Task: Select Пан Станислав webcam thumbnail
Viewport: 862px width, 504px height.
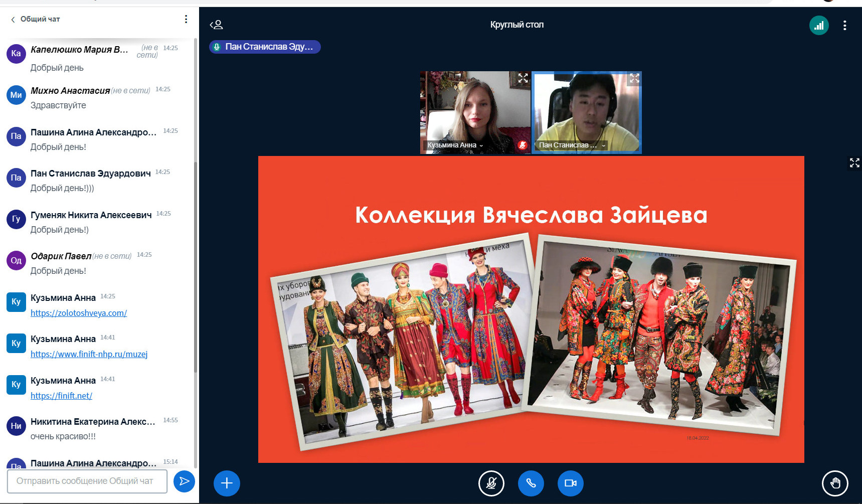Action: (x=587, y=112)
